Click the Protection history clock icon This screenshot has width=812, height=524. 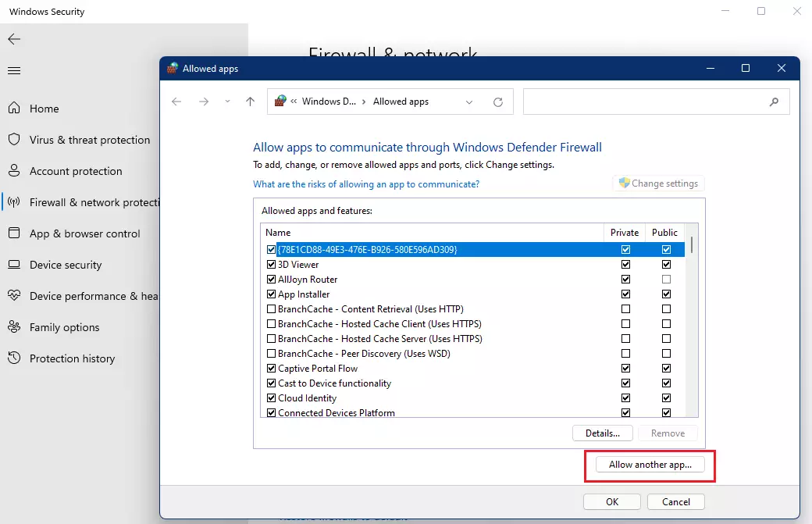point(14,358)
